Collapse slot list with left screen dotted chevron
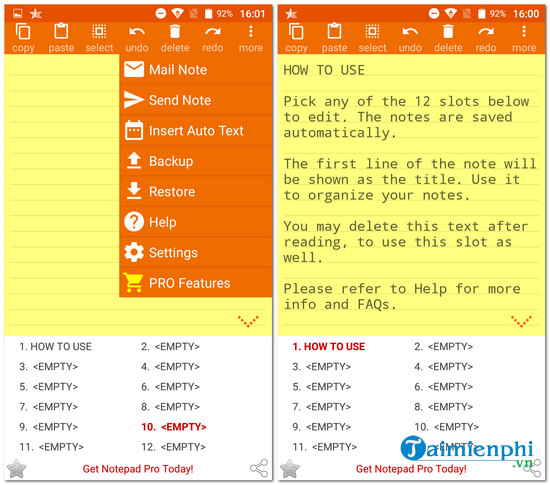Screen dimensions: 550x485 [248, 321]
